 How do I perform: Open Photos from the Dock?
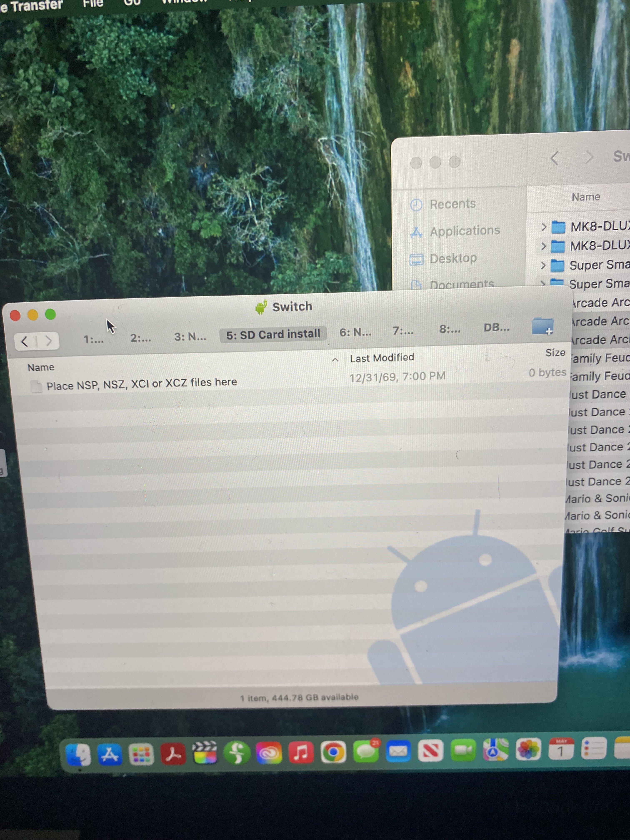click(528, 749)
